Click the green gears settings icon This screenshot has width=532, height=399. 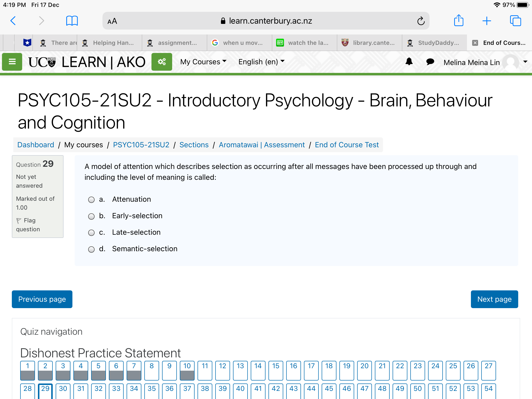point(162,62)
